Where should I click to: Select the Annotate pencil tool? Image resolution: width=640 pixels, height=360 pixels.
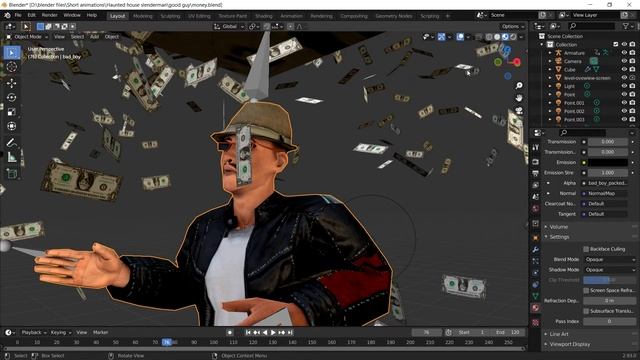[x=11, y=142]
